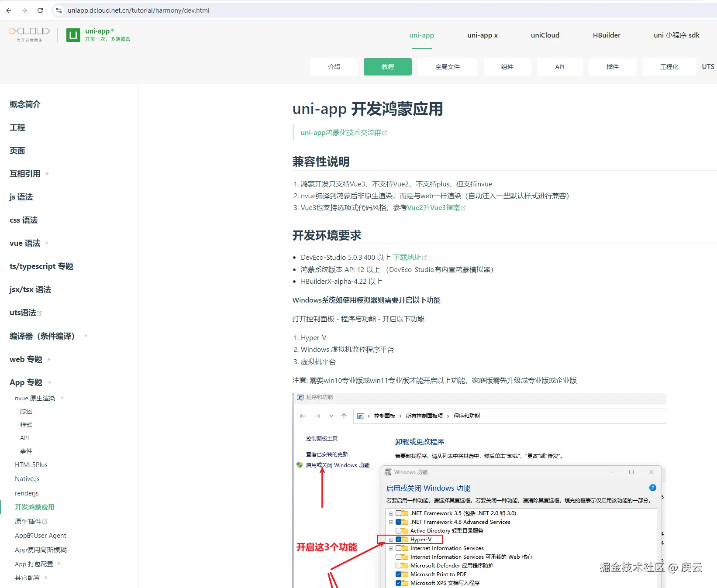Switch to the 组件 section tab
Screen dimensions: 717x588
click(x=507, y=67)
